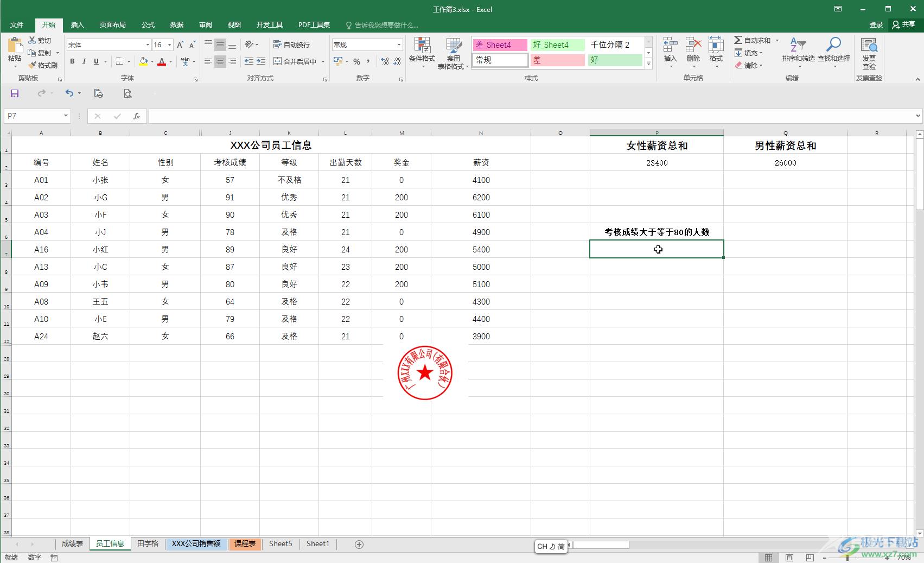Screen dimensions: 924x563
Task: Open the 课程表 sheet tab
Action: 245,544
